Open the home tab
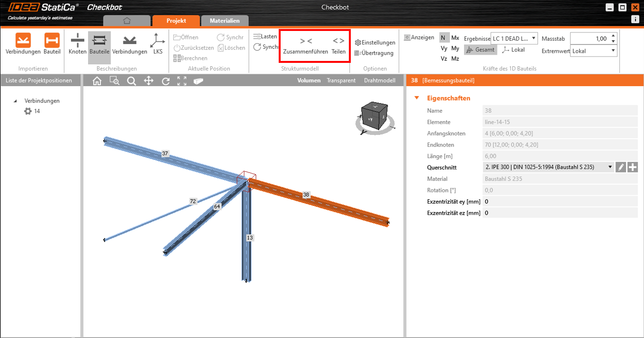644x338 pixels. (127, 21)
